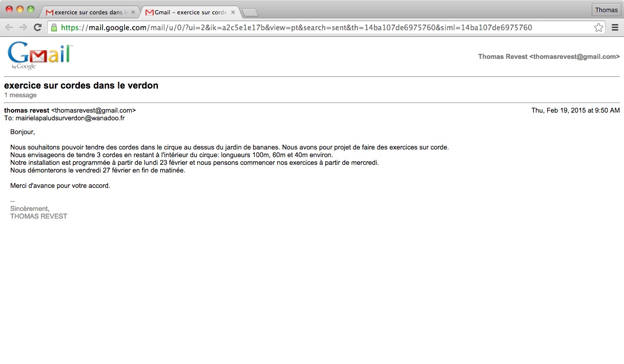Click the recipient address mairielapaludsurverdon@wanadoo.fr
Image resolution: width=624 pixels, height=364 pixels.
pyautogui.click(x=70, y=118)
